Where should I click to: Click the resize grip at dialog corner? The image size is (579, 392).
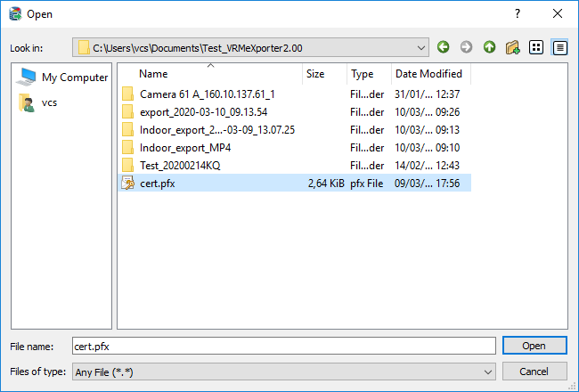pyautogui.click(x=573, y=387)
